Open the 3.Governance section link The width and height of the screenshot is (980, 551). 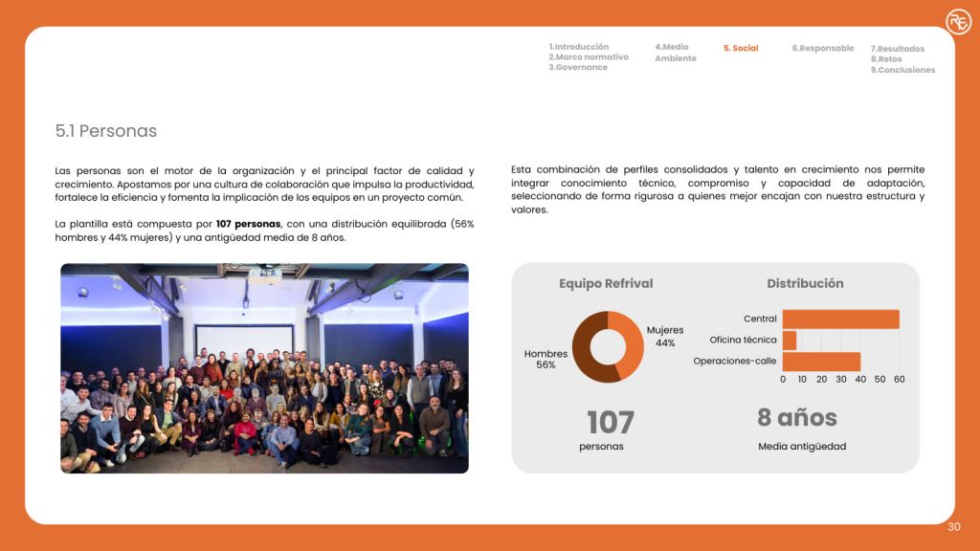pyautogui.click(x=578, y=68)
